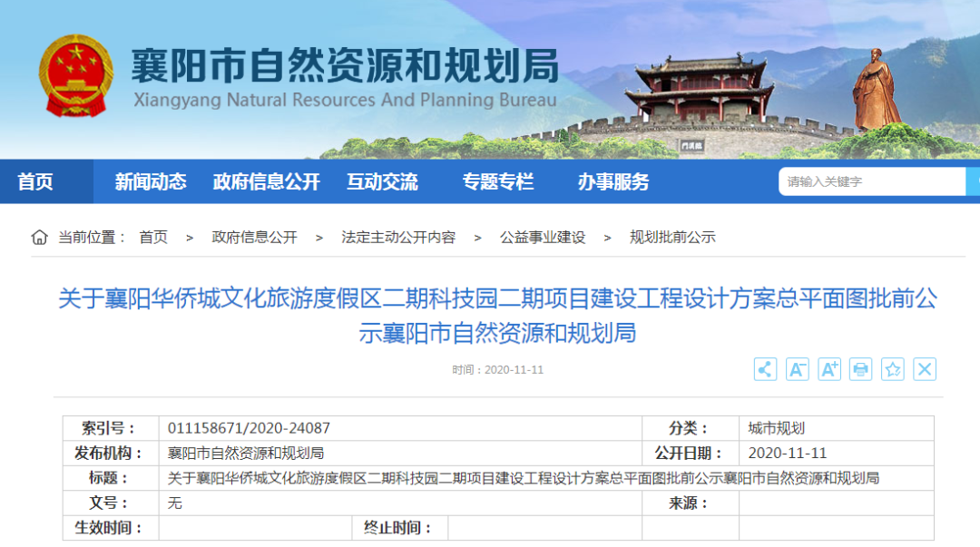Image resolution: width=980 pixels, height=547 pixels.
Task: Click the 索引号 label cell
Action: tap(111, 428)
